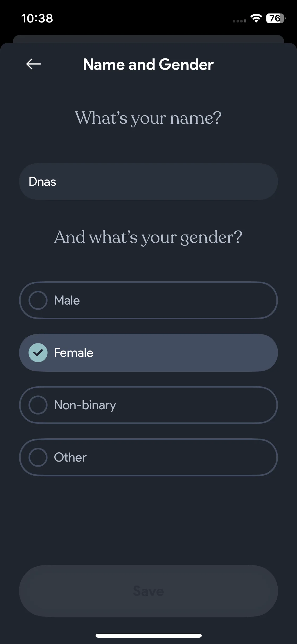Viewport: 297px width, 644px height.
Task: Choose the Non-binary gender option row
Action: 148,405
